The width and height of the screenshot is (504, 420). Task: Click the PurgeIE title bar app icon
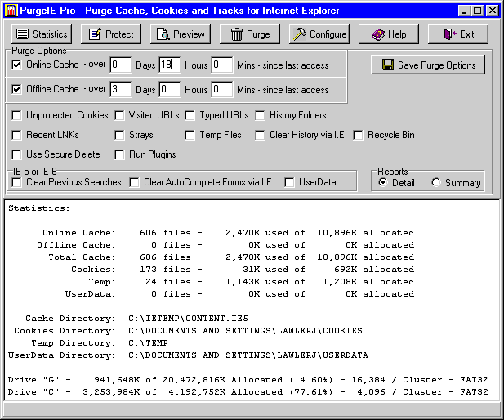[x=11, y=11]
